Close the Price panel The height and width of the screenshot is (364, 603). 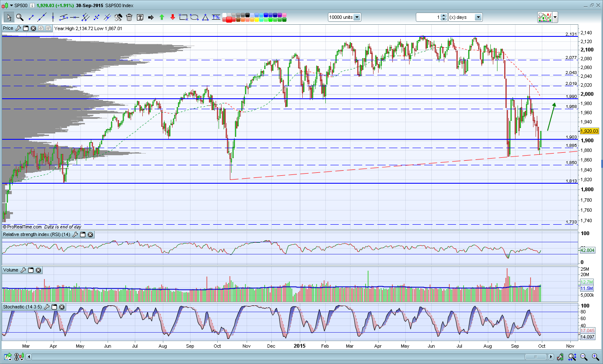(x=33, y=28)
